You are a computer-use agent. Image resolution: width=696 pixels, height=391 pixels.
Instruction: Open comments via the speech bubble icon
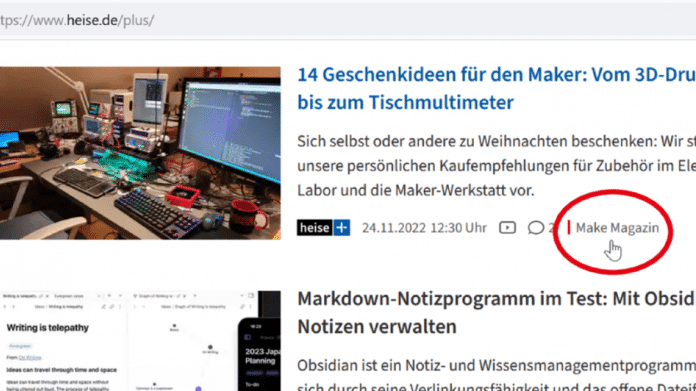tap(536, 228)
